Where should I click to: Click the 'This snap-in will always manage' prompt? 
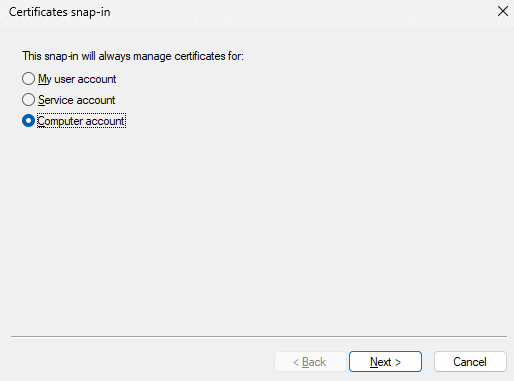tap(133, 56)
